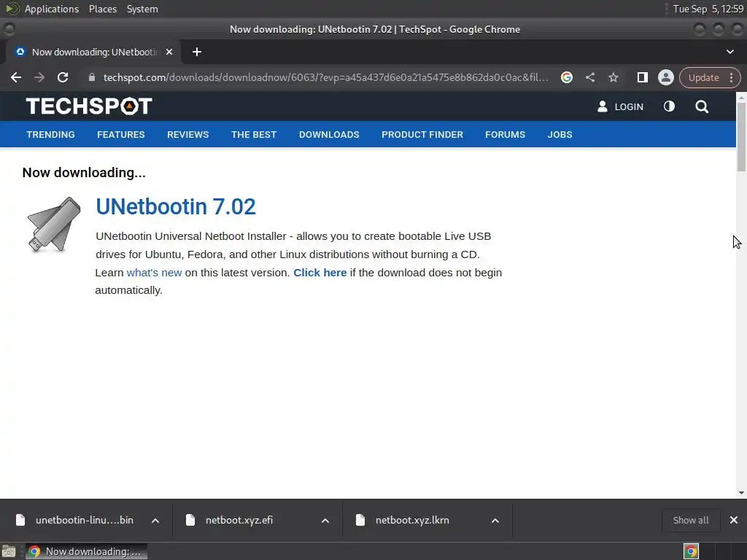Open the FORUMS section

click(x=505, y=135)
